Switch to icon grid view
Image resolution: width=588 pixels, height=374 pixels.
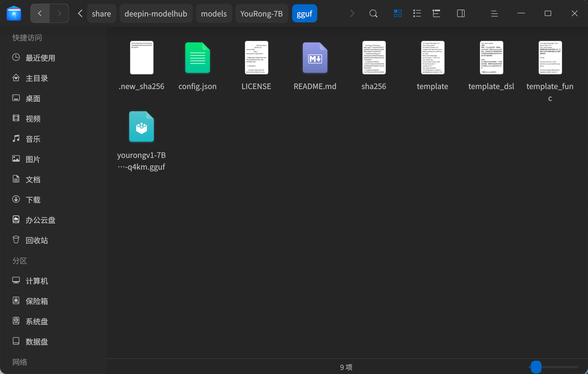[x=398, y=13]
